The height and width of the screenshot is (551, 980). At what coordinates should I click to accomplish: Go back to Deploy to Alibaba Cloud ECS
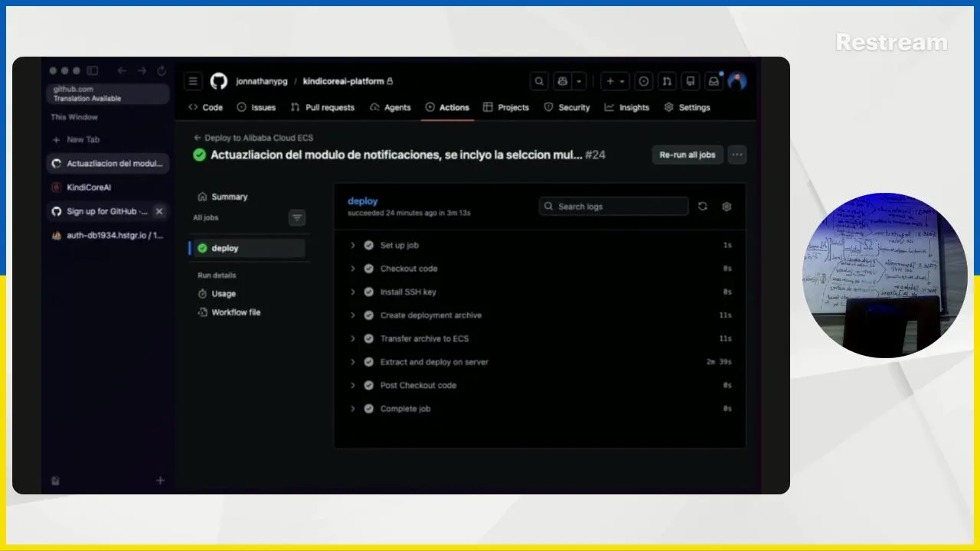[x=253, y=138]
